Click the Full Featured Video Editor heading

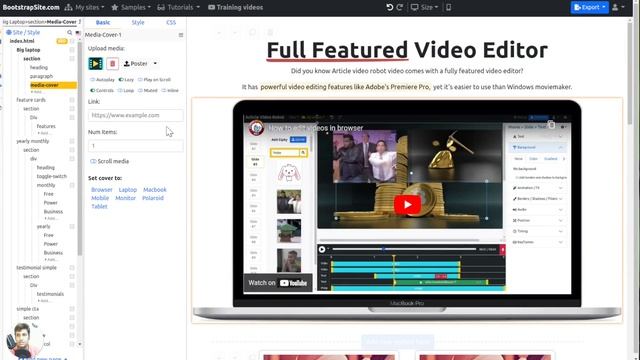click(407, 50)
